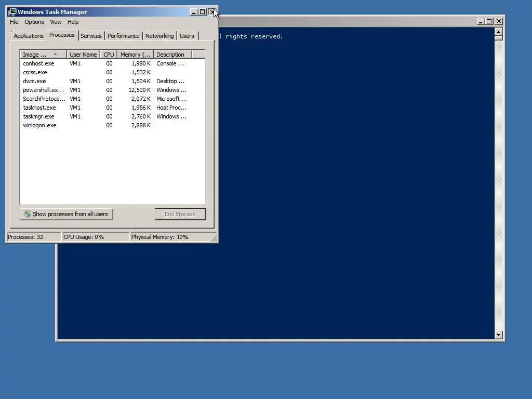Viewport: 532px width, 399px height.
Task: Select the taskhost.exe process
Action: (113, 108)
